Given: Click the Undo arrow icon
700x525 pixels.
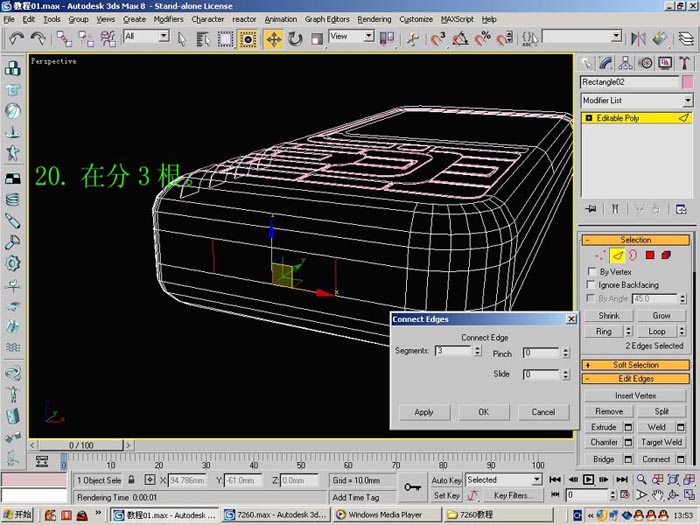Looking at the screenshot, I should click(x=17, y=39).
